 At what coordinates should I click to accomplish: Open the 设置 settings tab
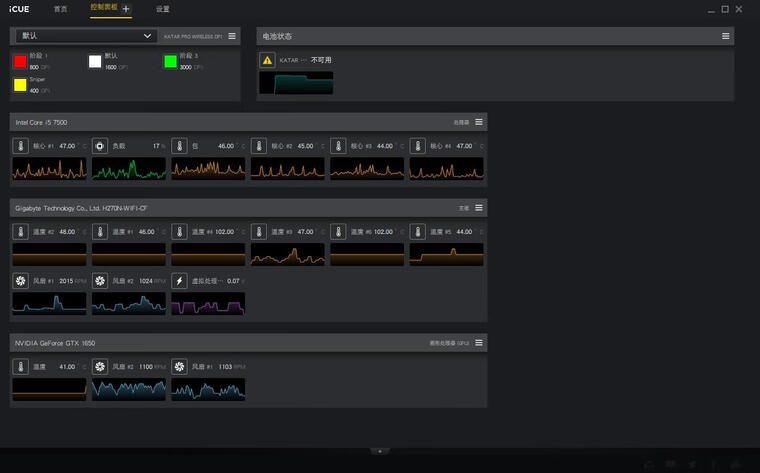point(163,9)
